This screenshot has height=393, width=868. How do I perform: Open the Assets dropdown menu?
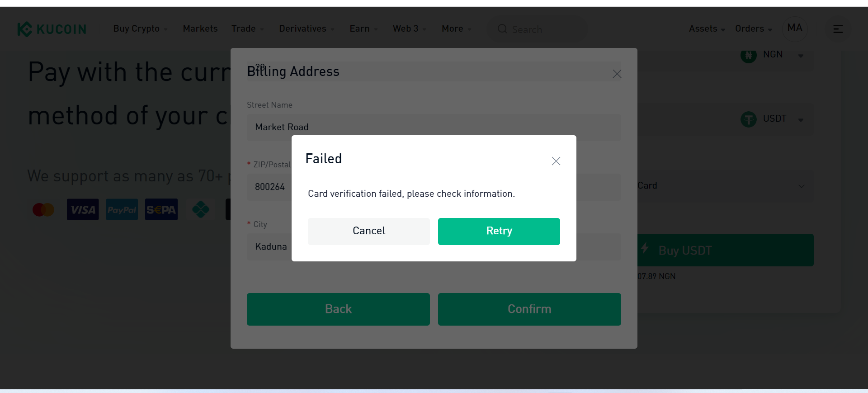[x=707, y=28]
